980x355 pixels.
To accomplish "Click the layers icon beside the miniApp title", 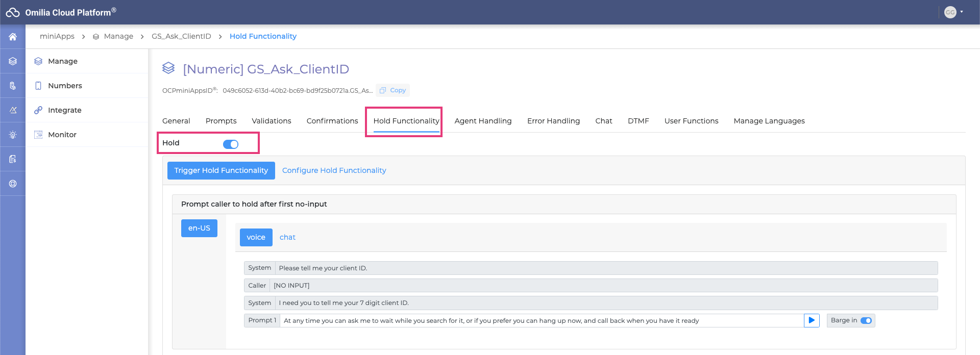I will (x=168, y=68).
